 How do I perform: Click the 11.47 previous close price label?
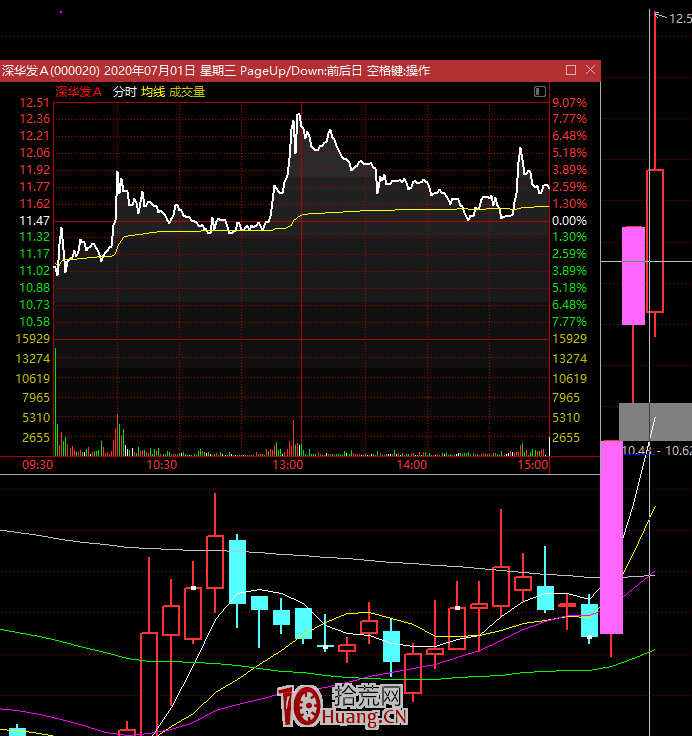(34, 221)
